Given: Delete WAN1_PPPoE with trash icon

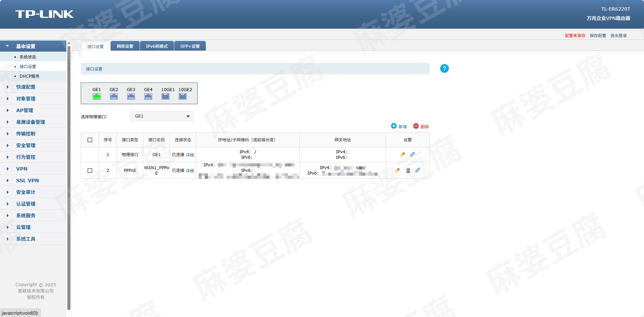Looking at the screenshot, I should pyautogui.click(x=408, y=170).
